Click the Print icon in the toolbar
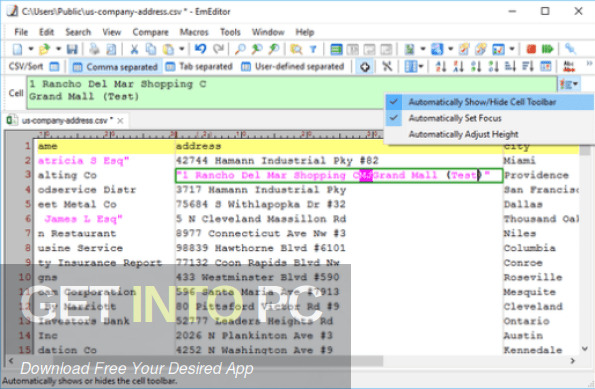This screenshot has width=595, height=389. click(x=94, y=49)
